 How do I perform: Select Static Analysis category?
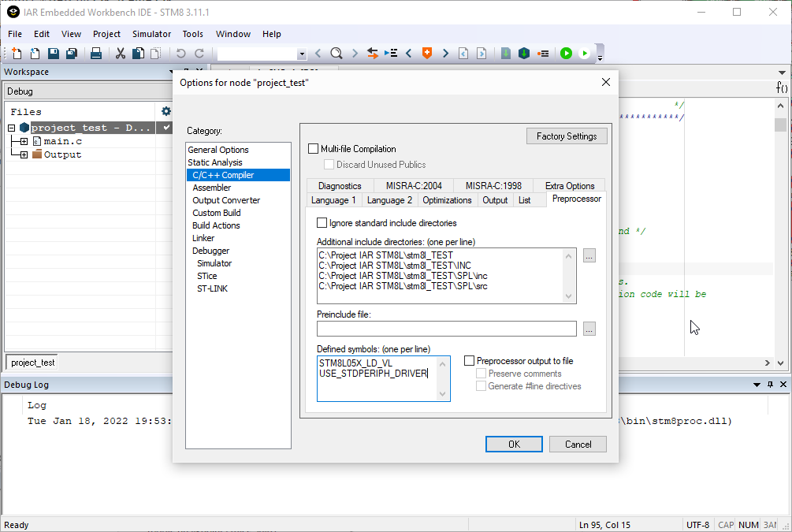[215, 162]
